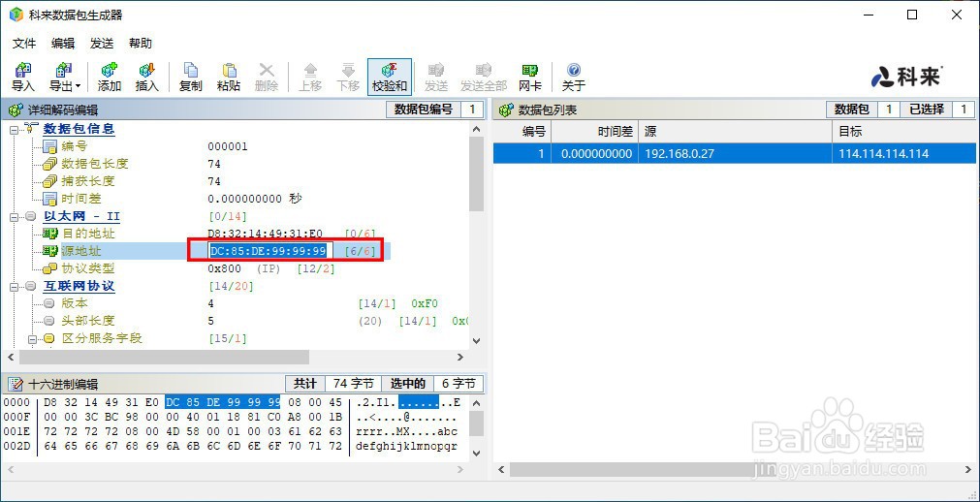
Task: Click the 源 column header
Action: (x=735, y=132)
